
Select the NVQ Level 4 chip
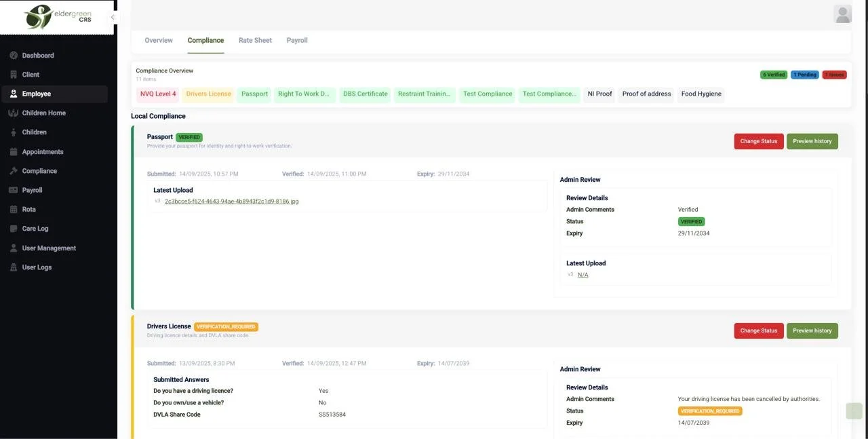(158, 94)
